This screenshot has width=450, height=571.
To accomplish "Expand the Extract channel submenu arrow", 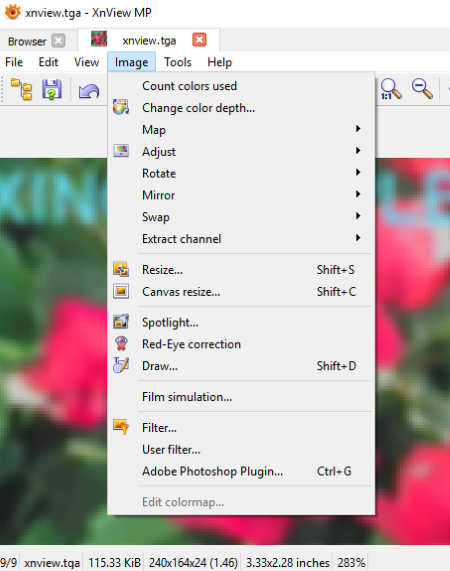I will click(x=358, y=238).
